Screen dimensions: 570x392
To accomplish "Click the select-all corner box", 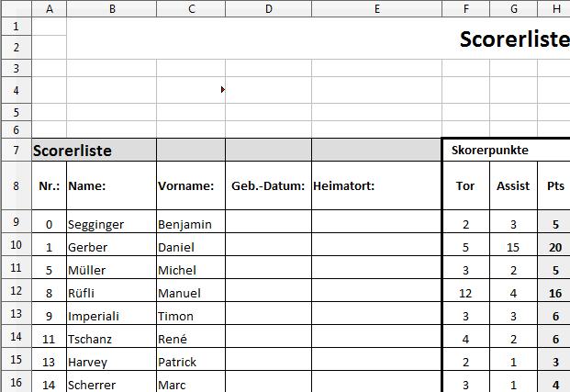I will click(16, 8).
